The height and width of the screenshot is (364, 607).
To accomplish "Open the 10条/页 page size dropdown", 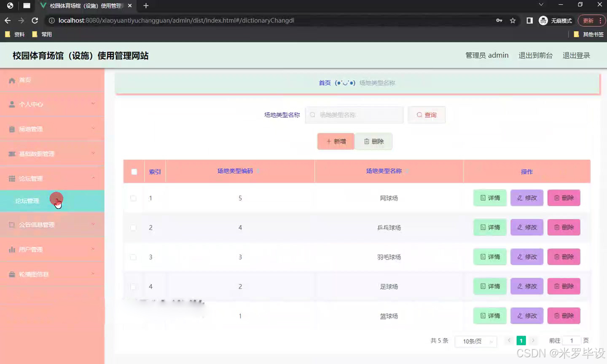I will pos(476,341).
